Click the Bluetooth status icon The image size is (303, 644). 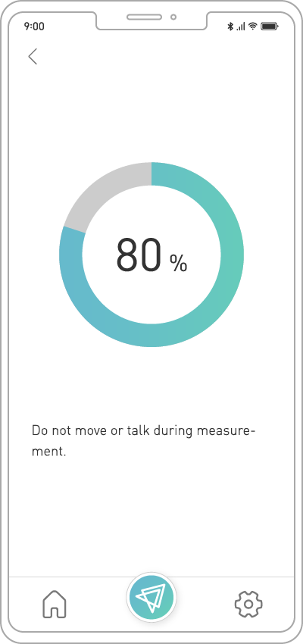tap(230, 27)
